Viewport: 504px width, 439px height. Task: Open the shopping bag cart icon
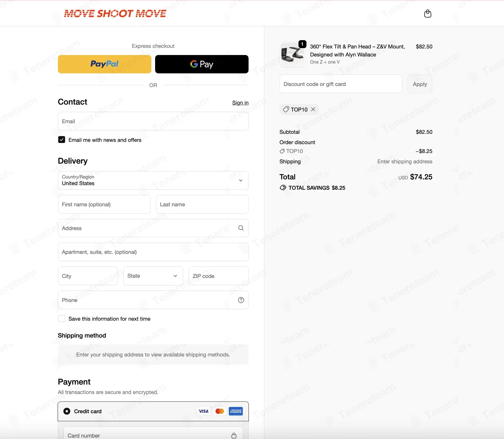(x=427, y=13)
